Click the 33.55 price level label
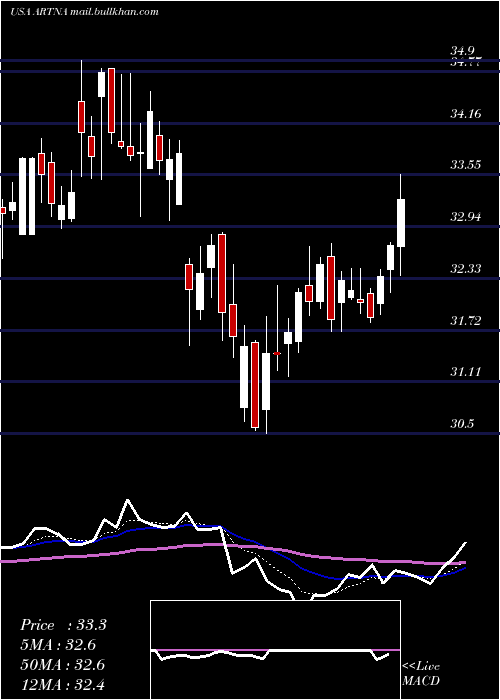Viewport: 500px width, 700px height. 466,165
